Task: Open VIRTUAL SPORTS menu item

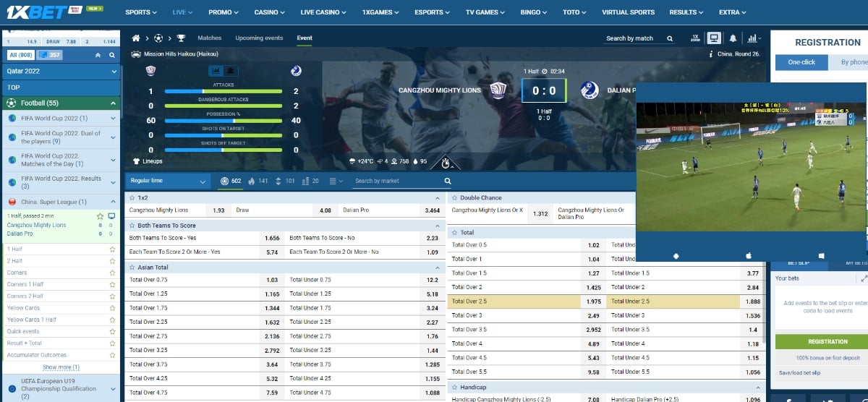Action: pyautogui.click(x=628, y=12)
